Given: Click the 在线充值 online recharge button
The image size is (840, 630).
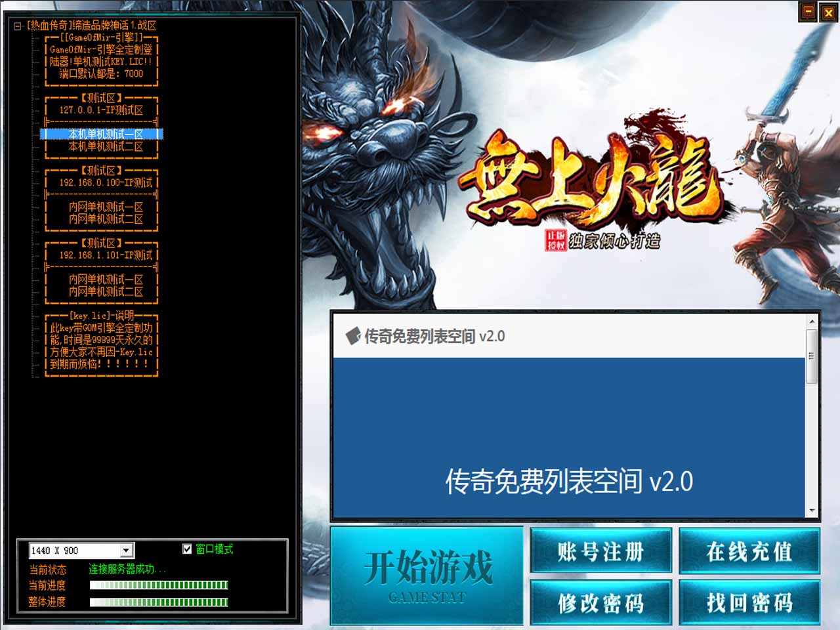Looking at the screenshot, I should (x=749, y=551).
